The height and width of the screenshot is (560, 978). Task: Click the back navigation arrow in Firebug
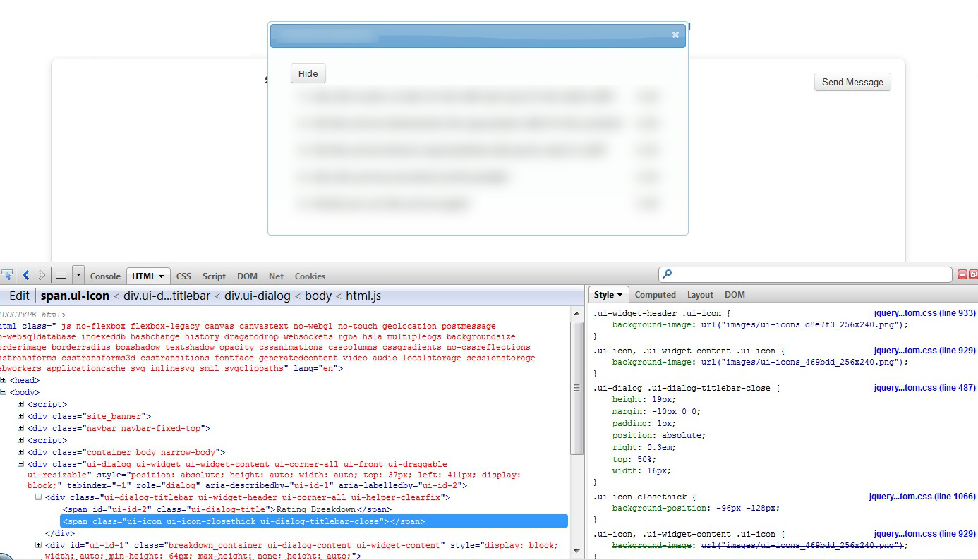(25, 276)
